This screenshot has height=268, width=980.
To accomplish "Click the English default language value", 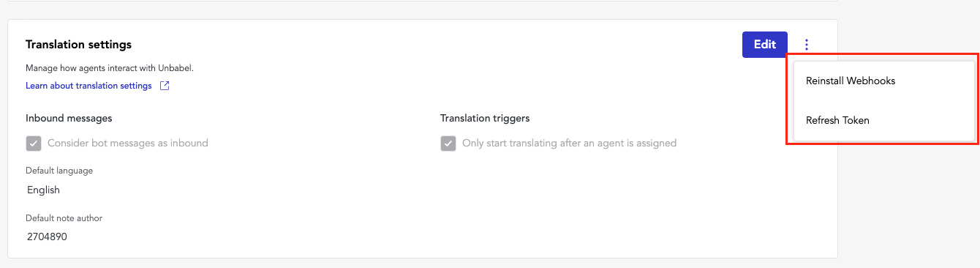I will pyautogui.click(x=43, y=190).
